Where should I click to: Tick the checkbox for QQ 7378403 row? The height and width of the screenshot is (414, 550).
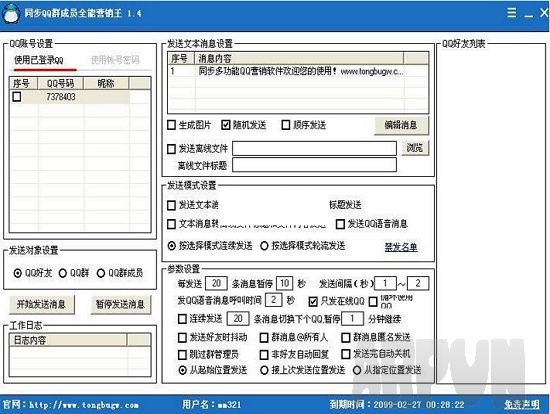(16, 96)
